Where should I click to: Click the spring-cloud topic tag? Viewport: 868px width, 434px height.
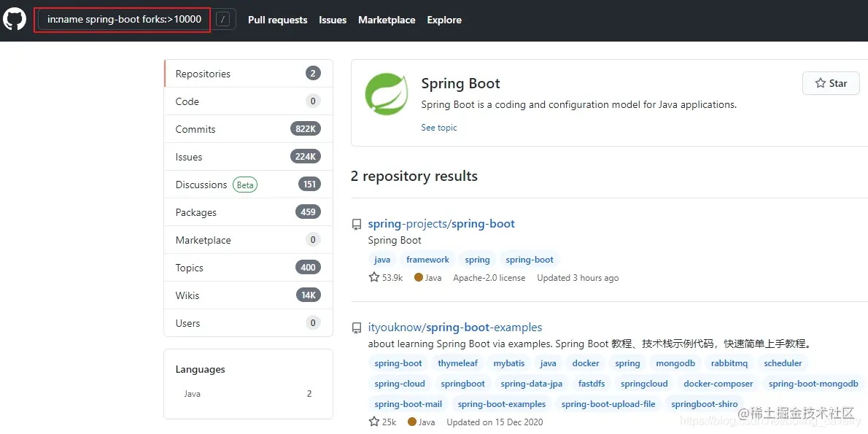click(400, 384)
